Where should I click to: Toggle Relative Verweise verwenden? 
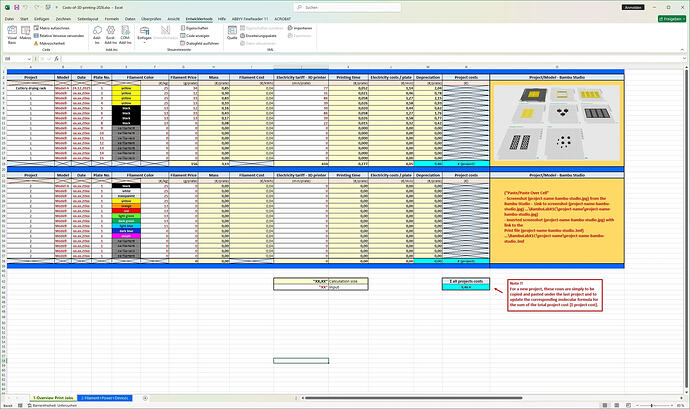coord(59,36)
